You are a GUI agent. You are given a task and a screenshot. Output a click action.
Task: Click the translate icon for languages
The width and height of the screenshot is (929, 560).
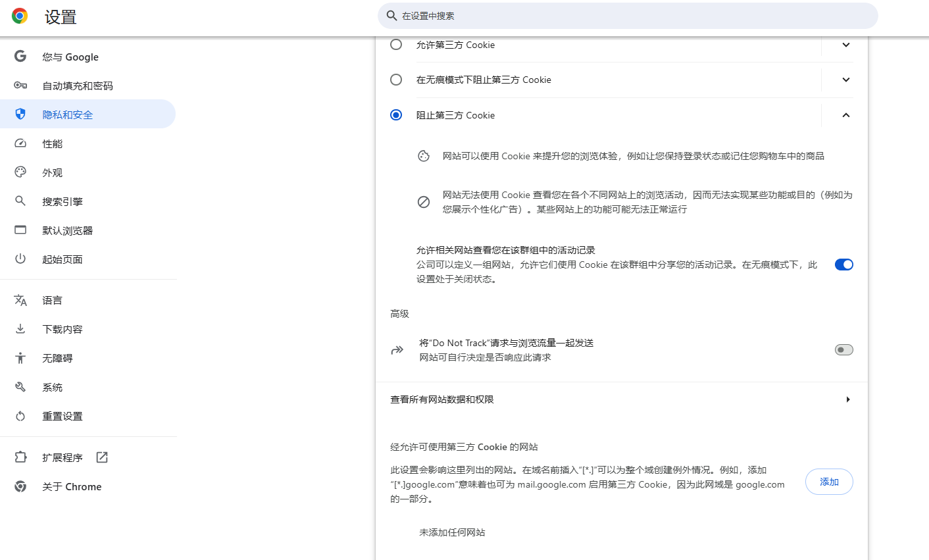click(20, 300)
